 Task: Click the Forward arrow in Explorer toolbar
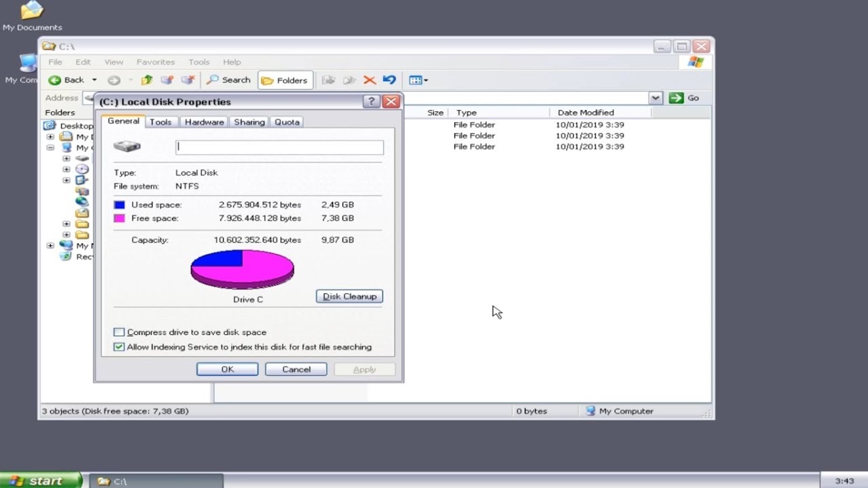click(x=114, y=80)
